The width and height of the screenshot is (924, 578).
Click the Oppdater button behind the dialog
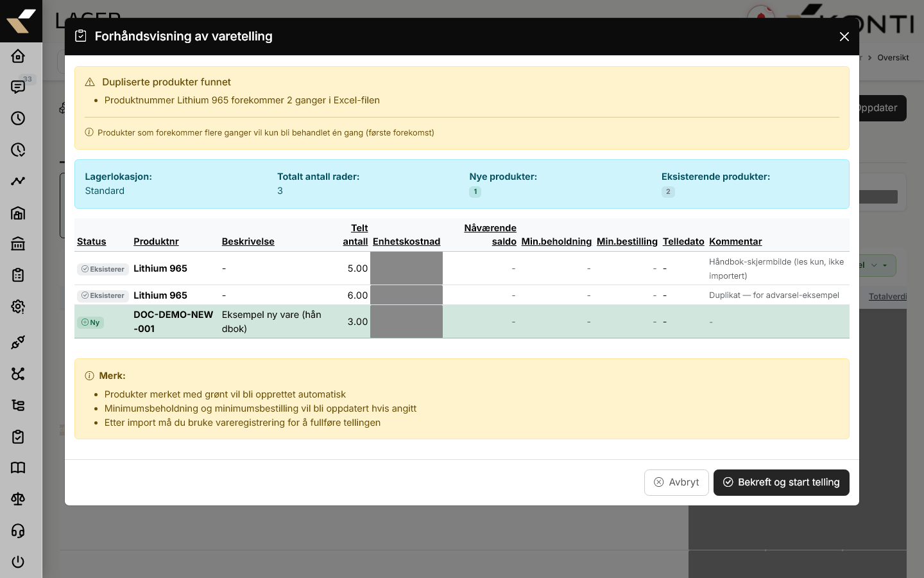882,108
